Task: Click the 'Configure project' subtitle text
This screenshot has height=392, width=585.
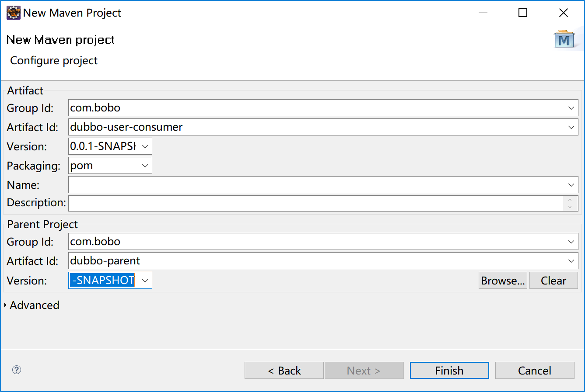Action: coord(54,61)
